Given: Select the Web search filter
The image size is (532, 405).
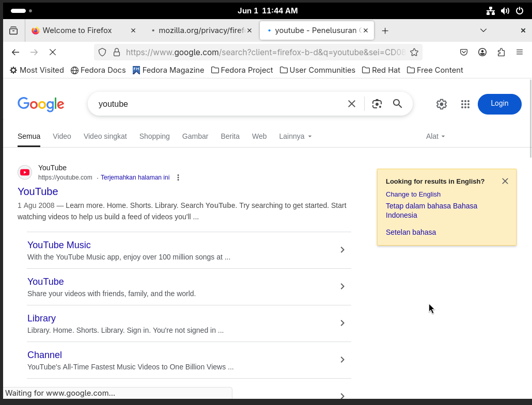Looking at the screenshot, I should [x=259, y=136].
